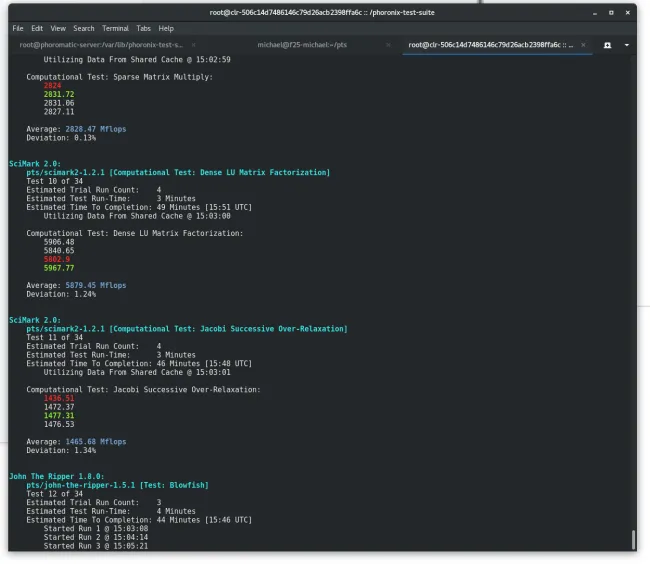Click the terminal vertical scrollbar handle
Screen dimensions: 650x564
pos(633,540)
